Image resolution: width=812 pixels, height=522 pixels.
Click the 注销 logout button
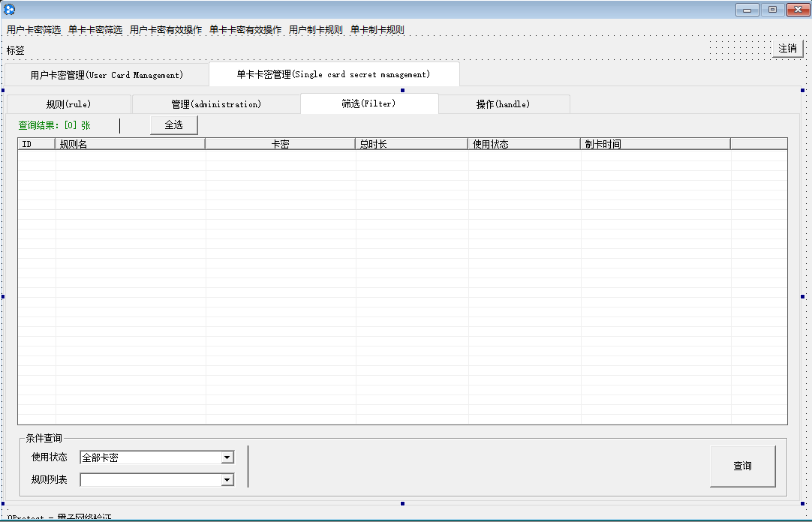(x=787, y=49)
